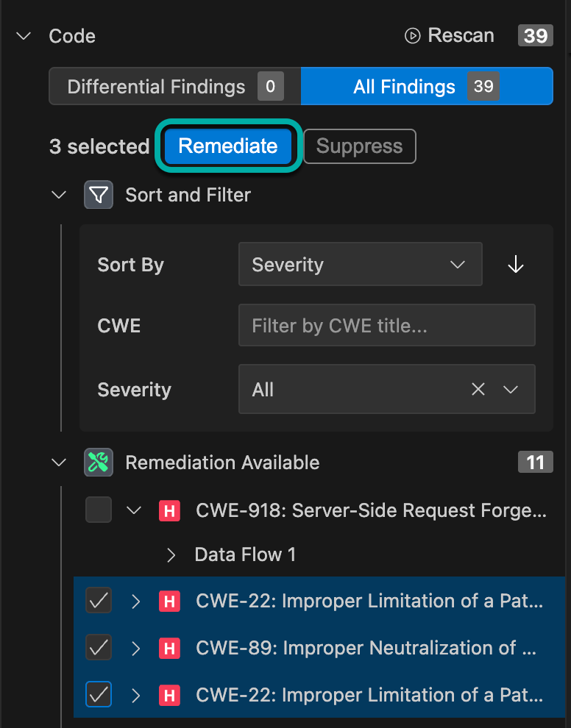The height and width of the screenshot is (728, 571).
Task: Click the Filter by CWE title field
Action: (386, 326)
